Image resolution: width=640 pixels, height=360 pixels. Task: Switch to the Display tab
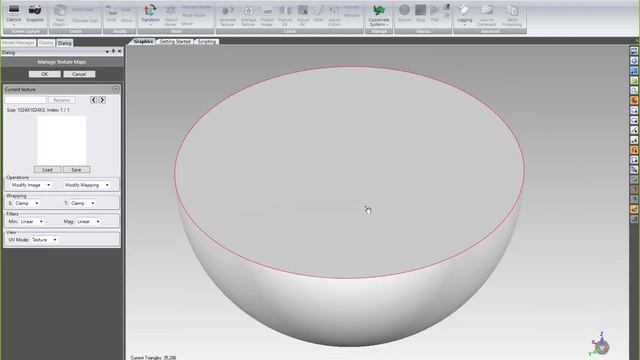pos(46,43)
